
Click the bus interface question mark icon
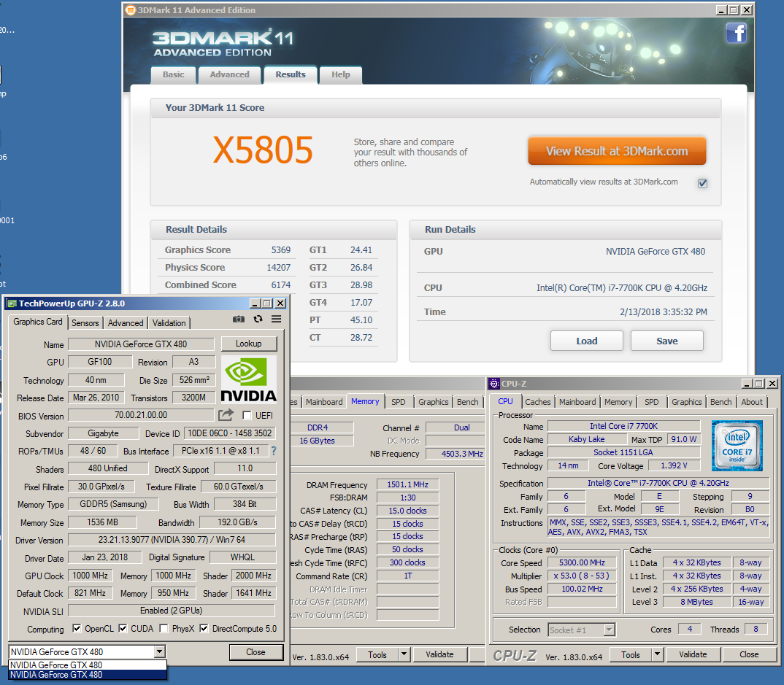274,451
